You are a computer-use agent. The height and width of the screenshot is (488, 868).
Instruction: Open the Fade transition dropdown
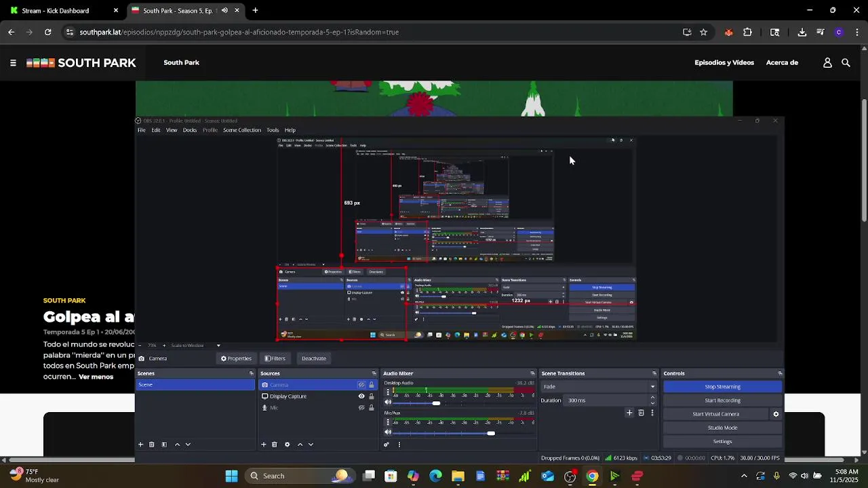click(x=599, y=386)
